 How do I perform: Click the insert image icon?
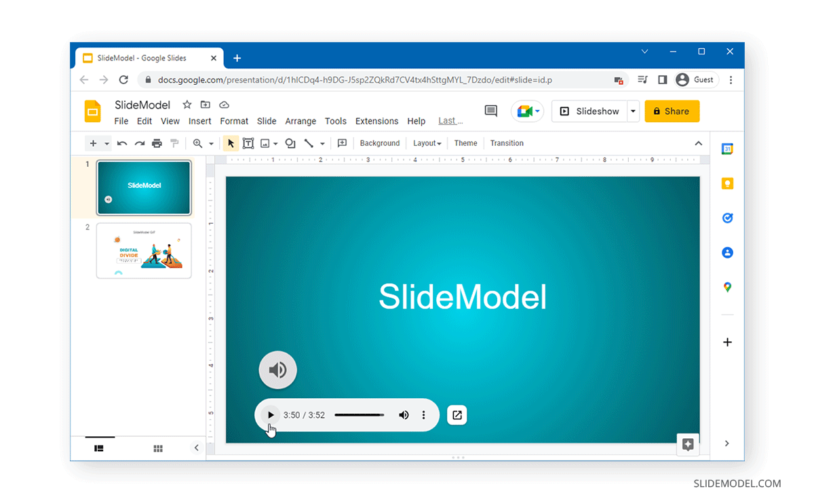pos(265,143)
